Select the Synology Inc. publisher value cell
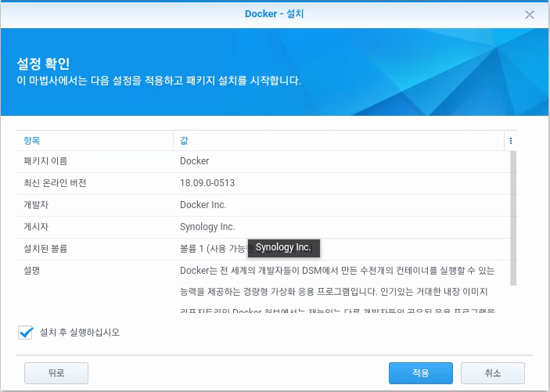This screenshot has height=392, width=550. 207,227
